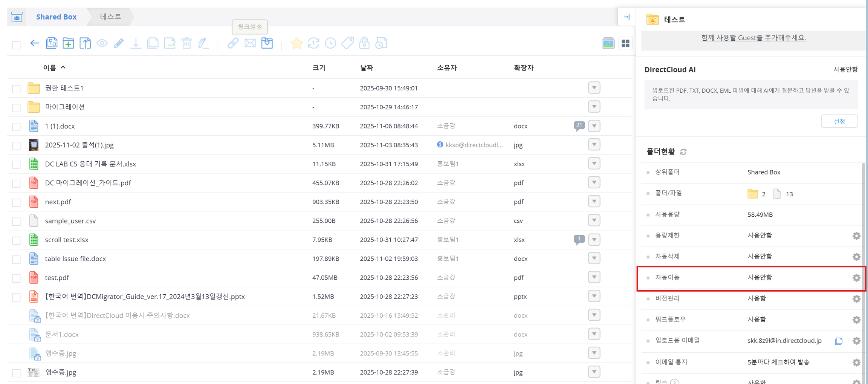Create a new folder with the plus-folder icon

[x=68, y=43]
